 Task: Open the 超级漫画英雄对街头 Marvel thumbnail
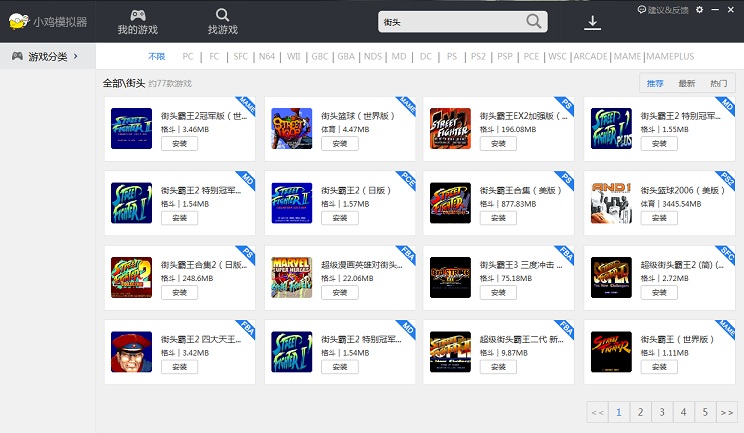click(291, 277)
